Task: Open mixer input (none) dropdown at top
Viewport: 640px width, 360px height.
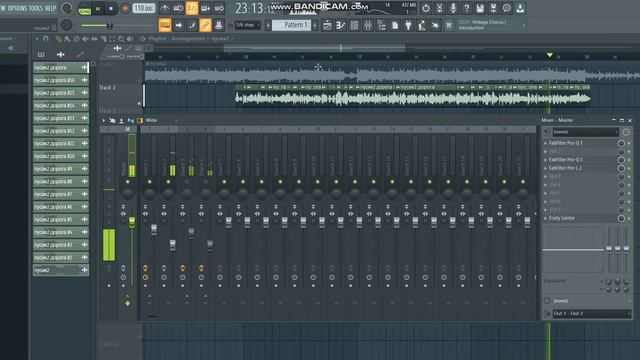Action: tap(585, 132)
